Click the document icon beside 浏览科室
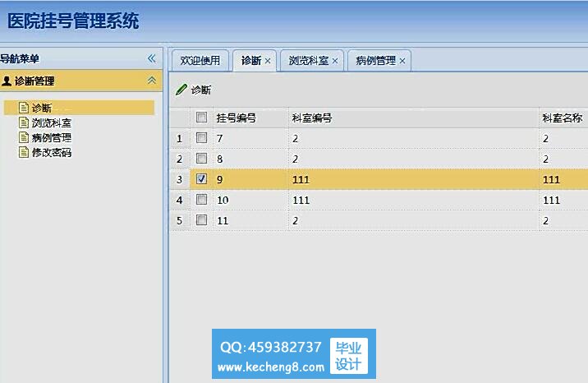 coord(24,122)
